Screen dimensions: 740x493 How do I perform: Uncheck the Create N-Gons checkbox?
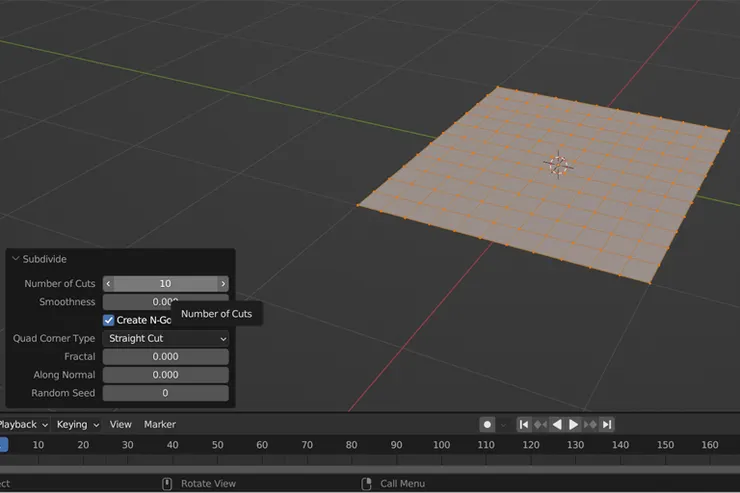(x=109, y=320)
